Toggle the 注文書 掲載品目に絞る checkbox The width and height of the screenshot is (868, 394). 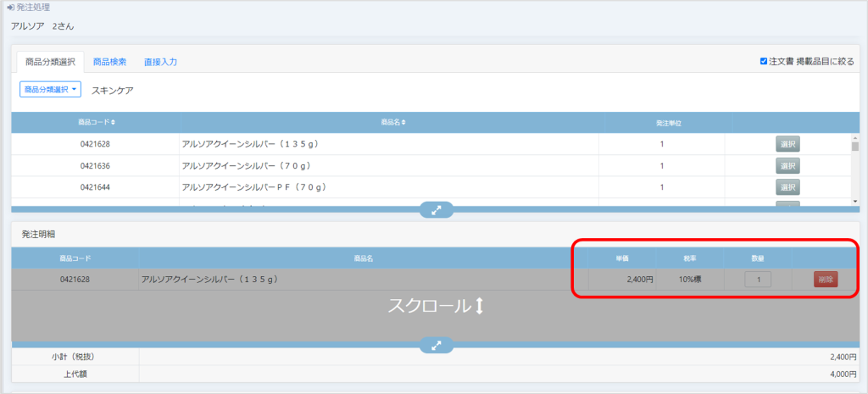[764, 62]
